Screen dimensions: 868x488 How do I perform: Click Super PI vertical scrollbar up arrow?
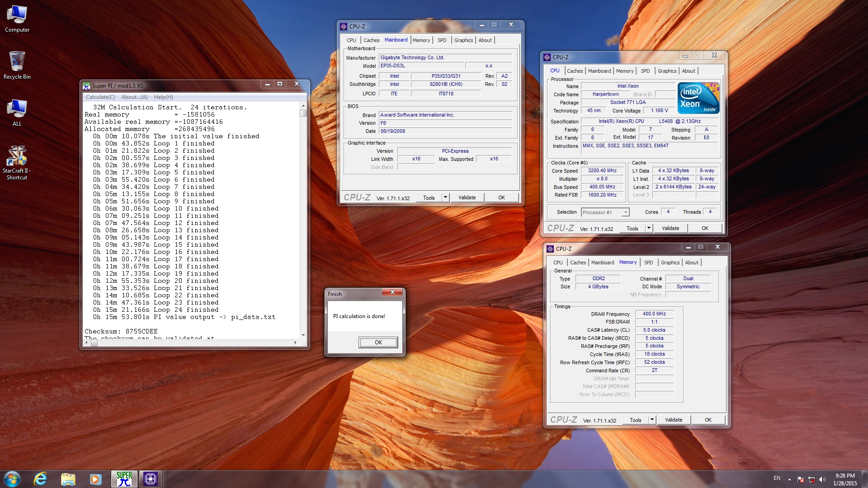pos(303,106)
